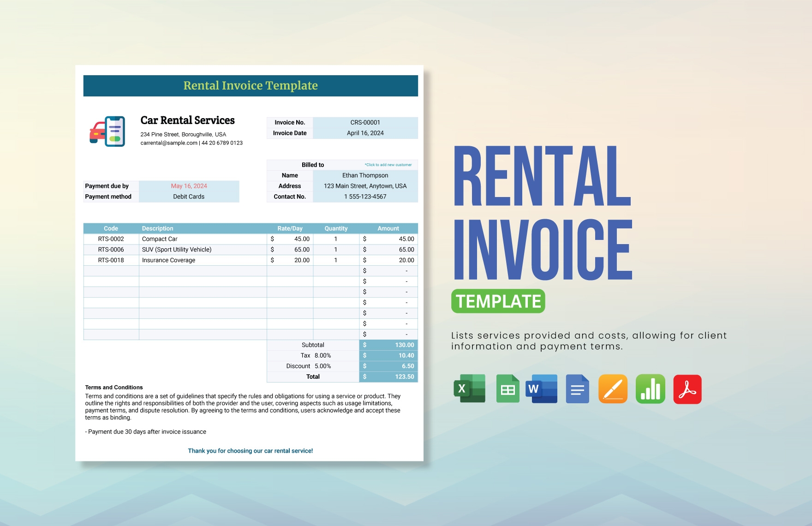The image size is (812, 526).
Task: Select code cell RTS-0006
Action: [111, 250]
